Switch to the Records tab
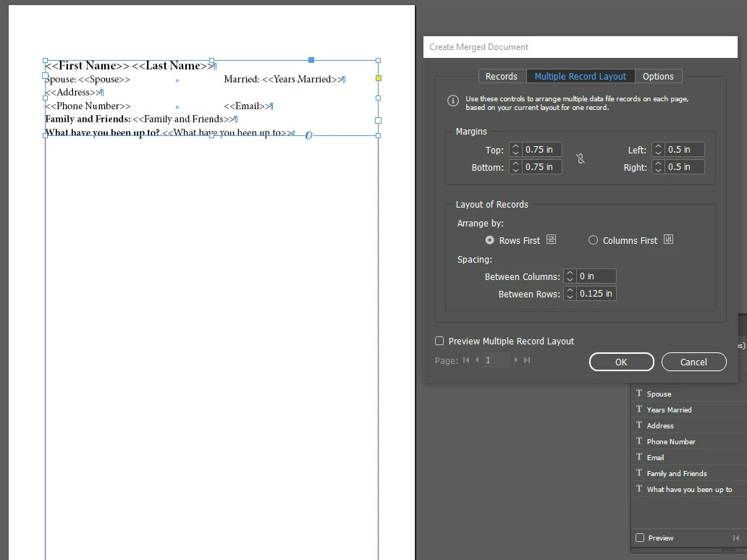Image resolution: width=747 pixels, height=560 pixels. coord(501,76)
